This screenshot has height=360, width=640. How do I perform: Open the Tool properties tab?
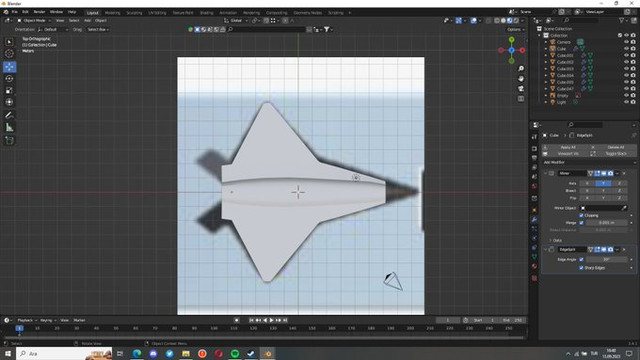(x=534, y=138)
